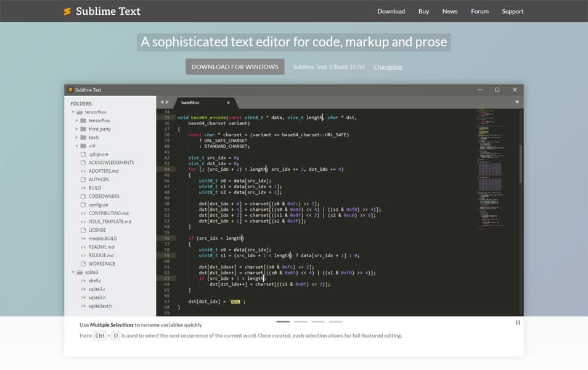588x370 pixels.
Task: Pause the feature slideshow
Action: 518,322
